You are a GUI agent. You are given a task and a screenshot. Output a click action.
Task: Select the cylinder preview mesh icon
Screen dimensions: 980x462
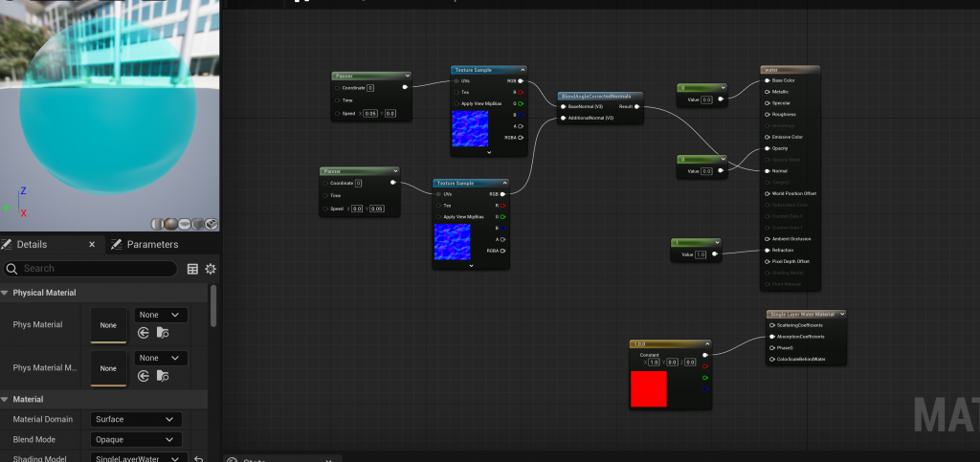click(158, 224)
